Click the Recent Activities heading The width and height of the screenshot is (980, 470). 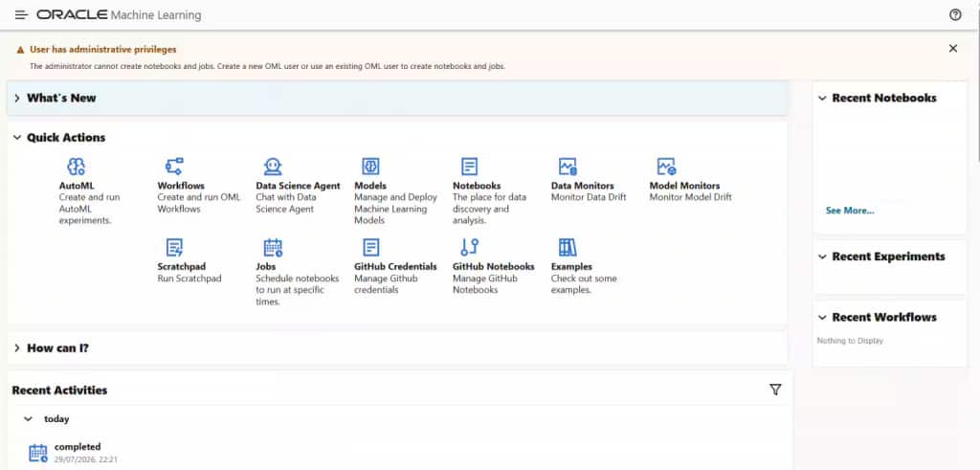point(59,390)
